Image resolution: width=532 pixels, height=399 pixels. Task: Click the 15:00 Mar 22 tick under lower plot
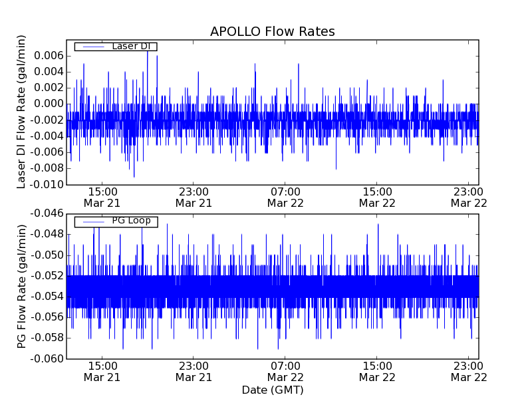pyautogui.click(x=377, y=371)
